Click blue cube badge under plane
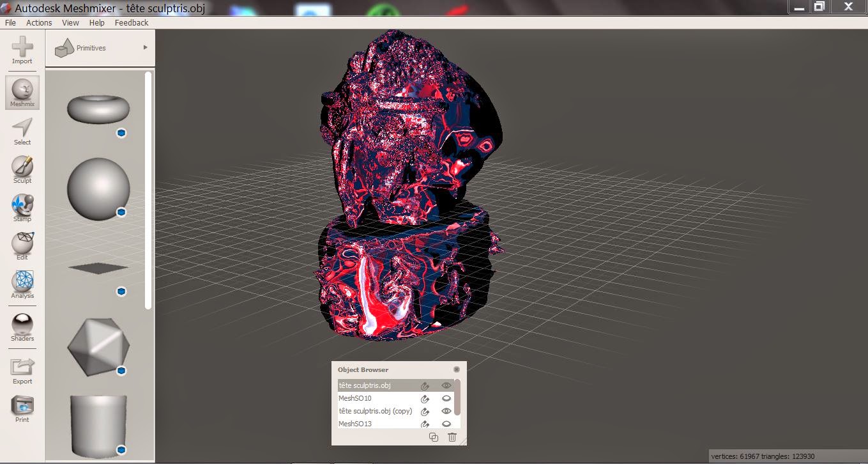 pyautogui.click(x=121, y=291)
